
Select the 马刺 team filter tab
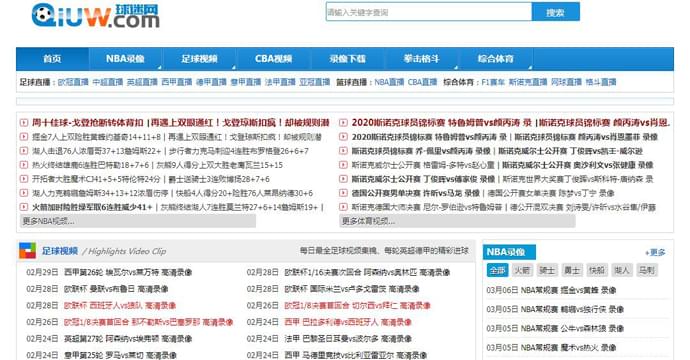coord(646,270)
